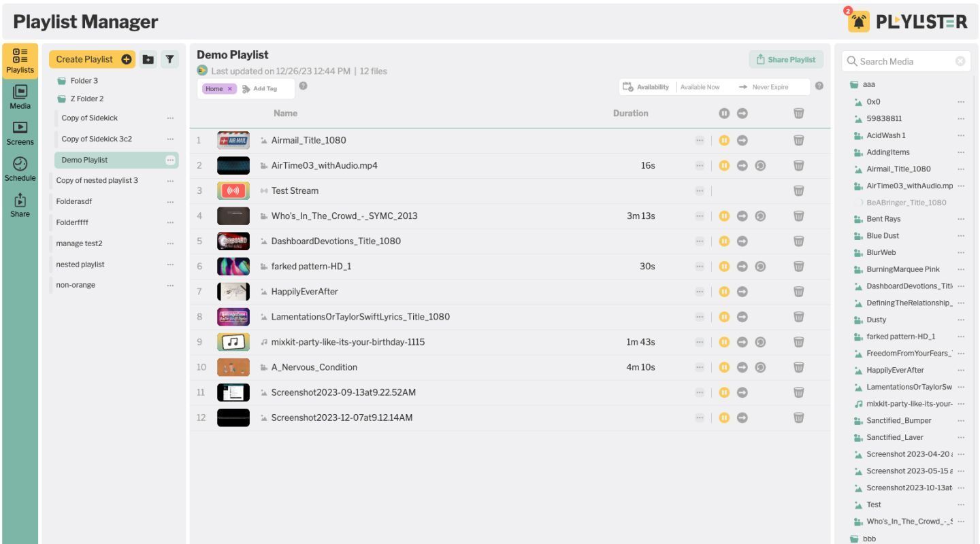Open the Media section in the sidebar

pyautogui.click(x=20, y=99)
